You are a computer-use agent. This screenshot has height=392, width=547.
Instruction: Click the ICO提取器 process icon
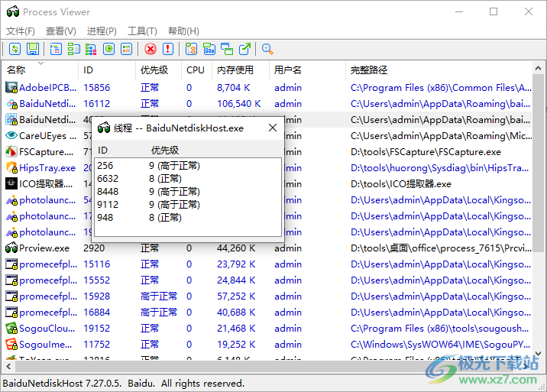click(11, 184)
